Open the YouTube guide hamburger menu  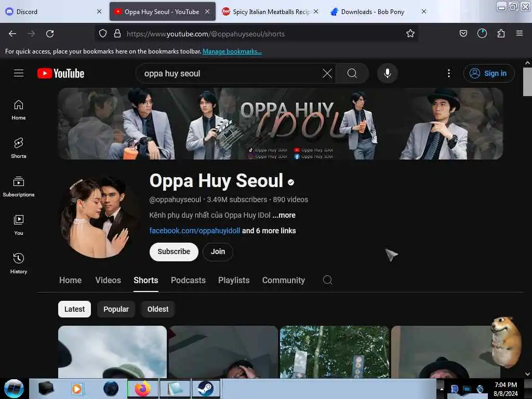(19, 73)
